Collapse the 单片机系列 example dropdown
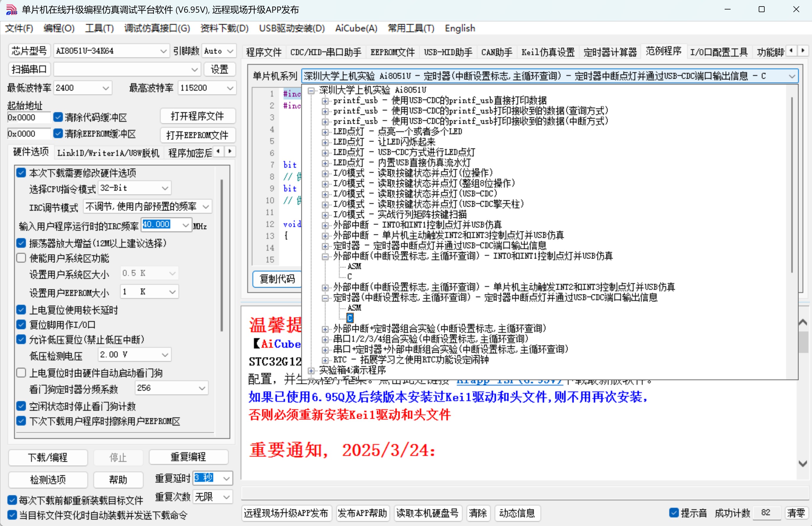This screenshot has width=812, height=526. [x=792, y=76]
